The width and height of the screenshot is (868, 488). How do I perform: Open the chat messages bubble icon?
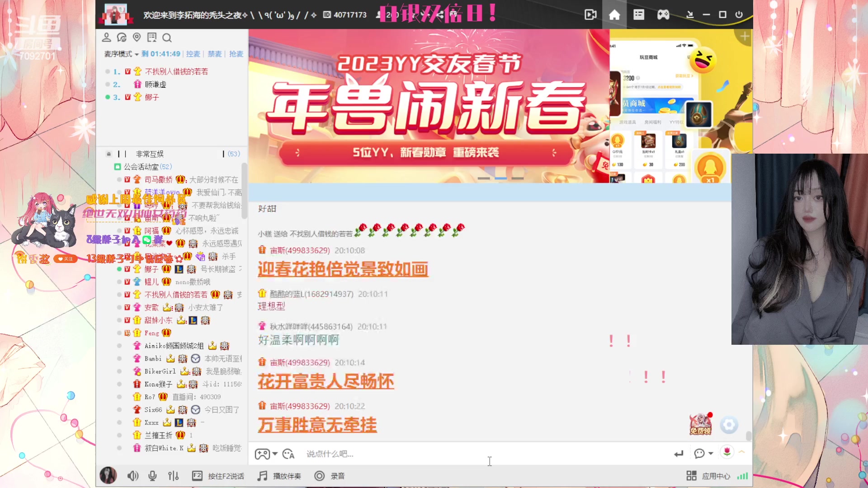pyautogui.click(x=122, y=38)
